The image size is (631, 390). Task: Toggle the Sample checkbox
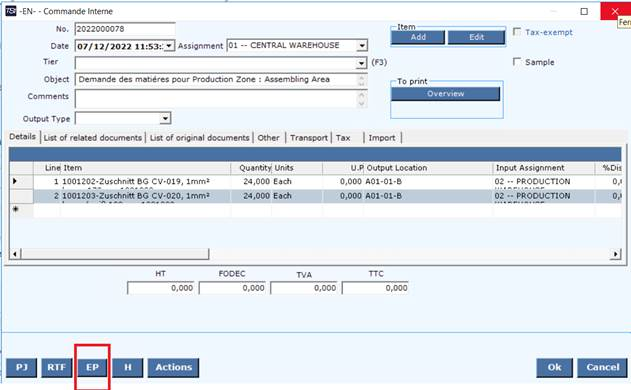coord(517,62)
